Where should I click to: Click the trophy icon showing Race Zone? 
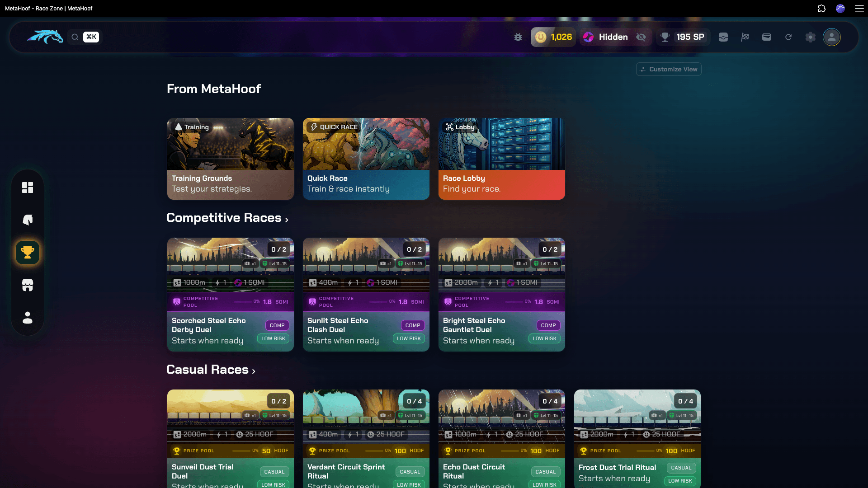(28, 253)
